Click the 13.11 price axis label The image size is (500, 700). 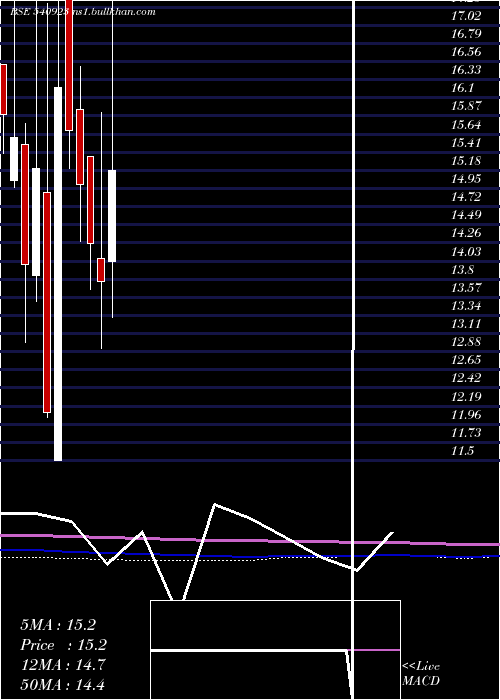point(466,324)
